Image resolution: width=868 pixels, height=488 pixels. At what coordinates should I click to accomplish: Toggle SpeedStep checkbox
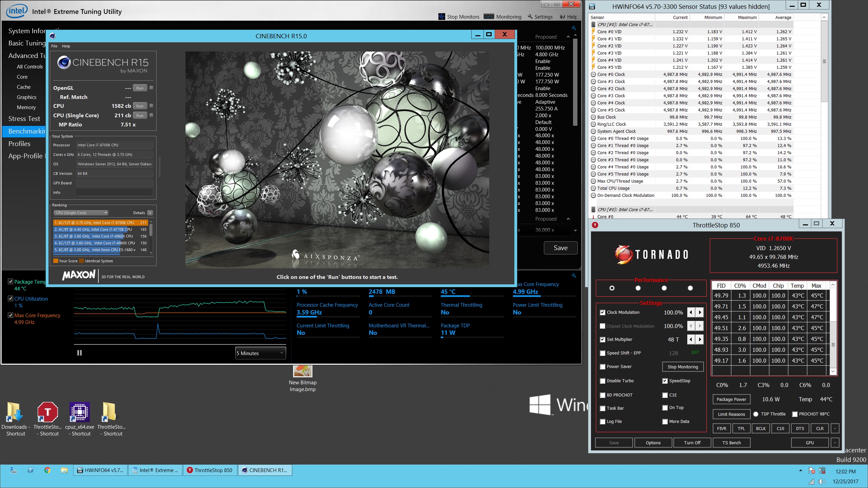tap(665, 381)
